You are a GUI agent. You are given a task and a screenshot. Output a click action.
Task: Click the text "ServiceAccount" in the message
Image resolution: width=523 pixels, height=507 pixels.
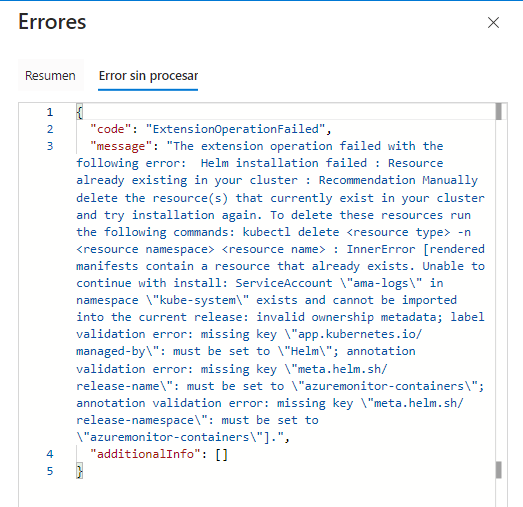284,283
